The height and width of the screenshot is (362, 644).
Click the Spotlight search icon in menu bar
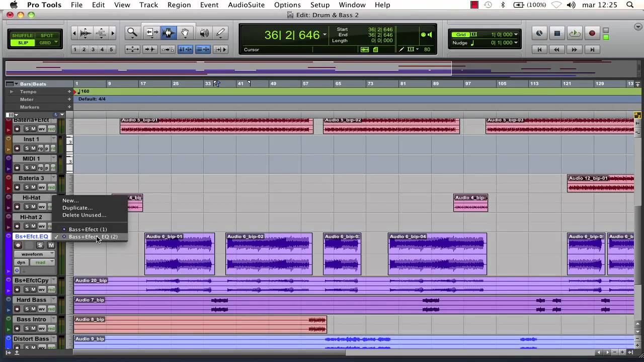click(630, 5)
